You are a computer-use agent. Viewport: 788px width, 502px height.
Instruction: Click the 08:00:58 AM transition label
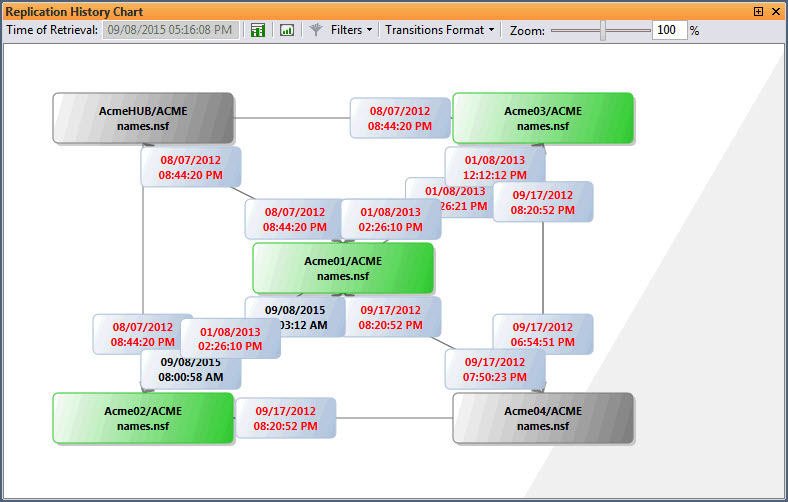190,372
